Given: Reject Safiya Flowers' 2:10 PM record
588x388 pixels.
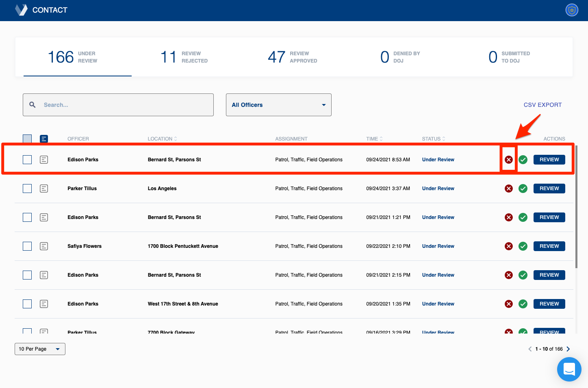Looking at the screenshot, I should click(x=508, y=246).
